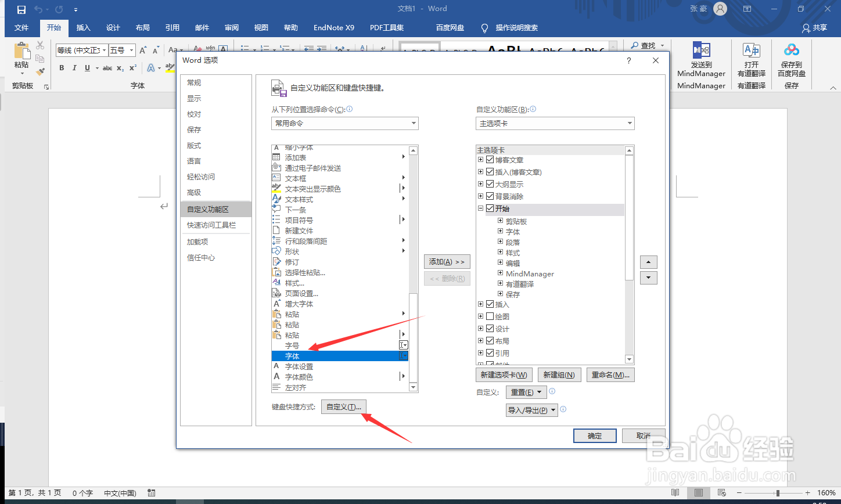Image resolution: width=841 pixels, height=504 pixels.
Task: Uncheck the 布局 tab checkbox
Action: [490, 341]
